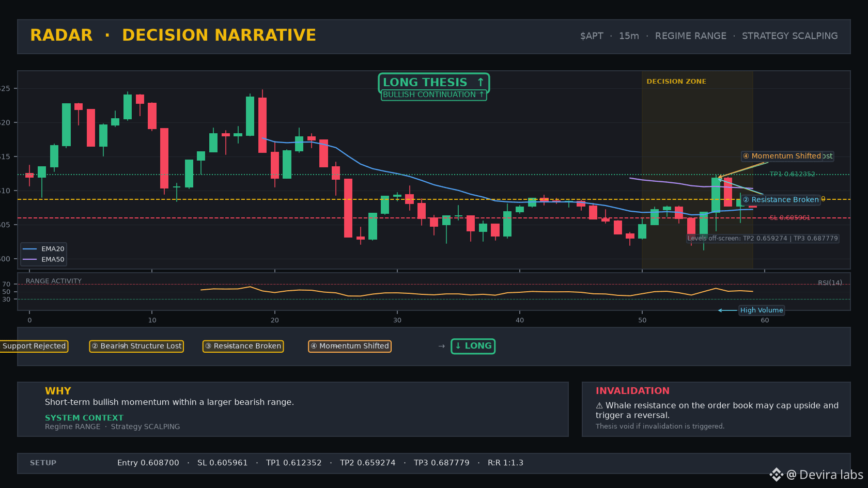Click the 70 level on RSI axis
The height and width of the screenshot is (488, 868).
coord(6,285)
